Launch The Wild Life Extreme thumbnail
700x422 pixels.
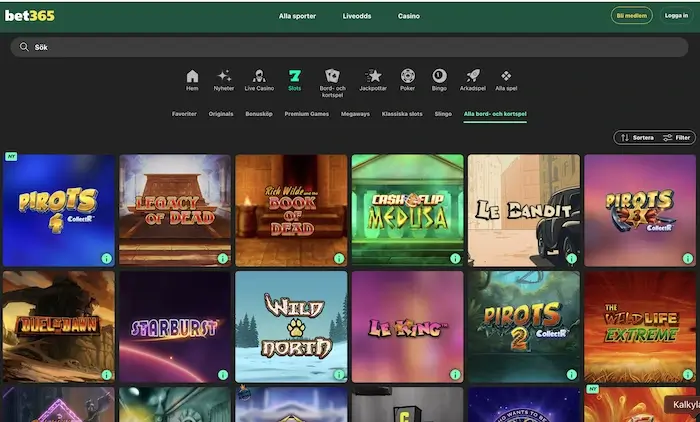(x=640, y=327)
